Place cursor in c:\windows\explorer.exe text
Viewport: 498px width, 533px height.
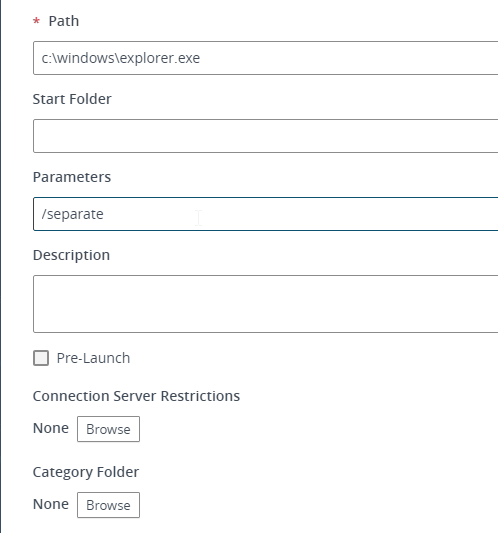tap(121, 58)
